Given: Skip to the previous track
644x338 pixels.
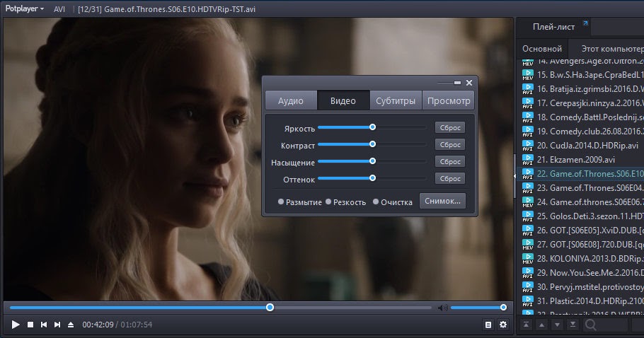Looking at the screenshot, I should tap(44, 325).
